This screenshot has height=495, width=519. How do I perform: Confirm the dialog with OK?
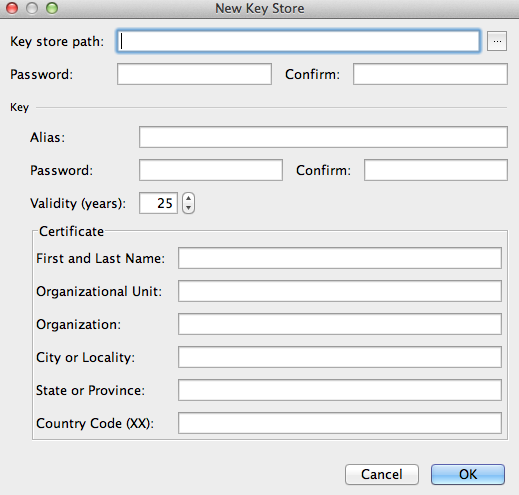pyautogui.click(x=468, y=474)
